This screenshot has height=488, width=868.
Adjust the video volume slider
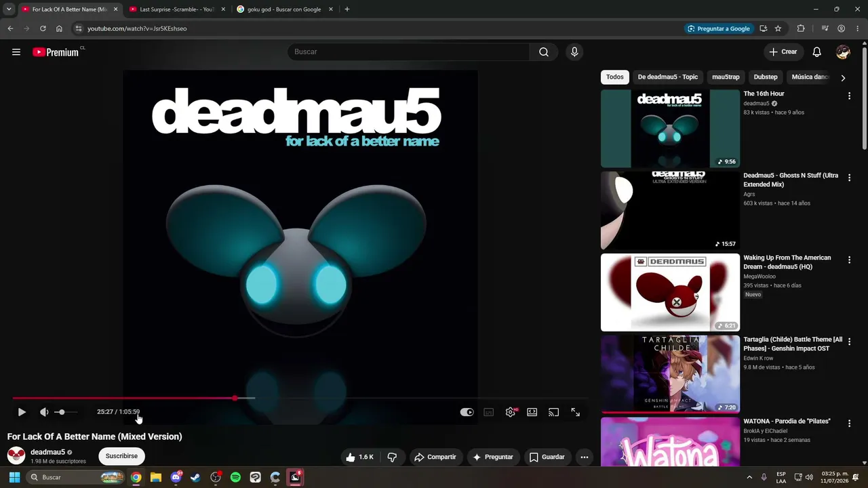click(x=66, y=412)
